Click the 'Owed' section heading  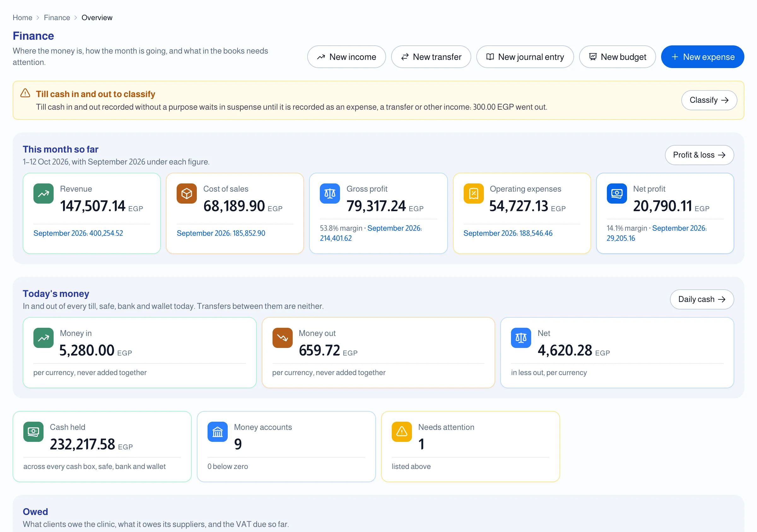click(35, 512)
